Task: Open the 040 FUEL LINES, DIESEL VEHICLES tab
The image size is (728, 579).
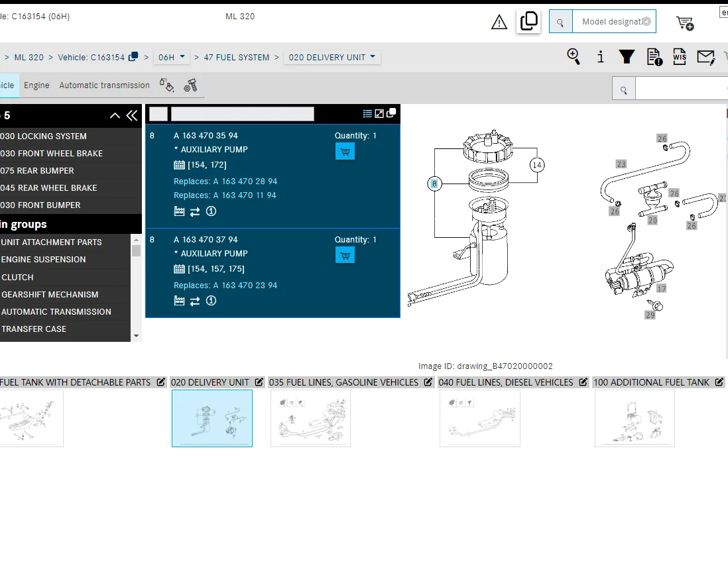Action: 506,382
